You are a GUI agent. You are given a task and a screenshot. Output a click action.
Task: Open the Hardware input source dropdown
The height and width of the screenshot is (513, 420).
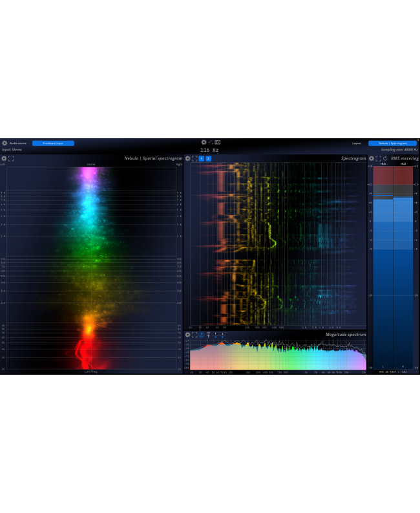(x=53, y=143)
